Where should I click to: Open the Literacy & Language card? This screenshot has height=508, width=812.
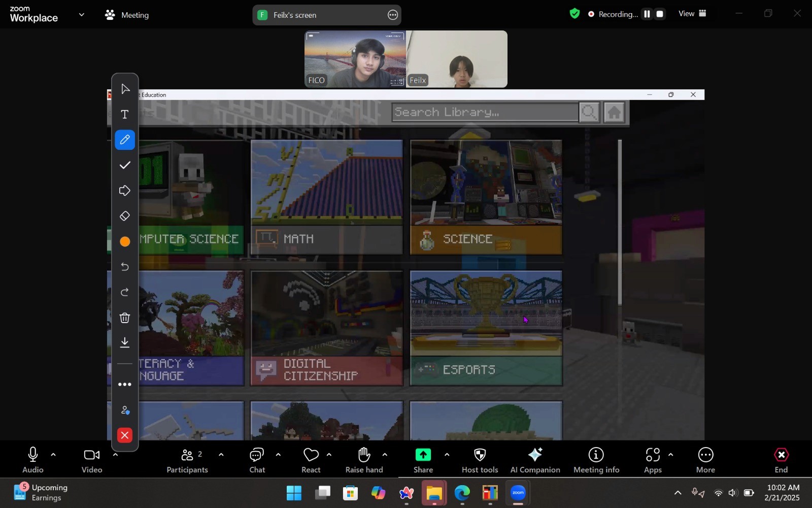coord(176,328)
